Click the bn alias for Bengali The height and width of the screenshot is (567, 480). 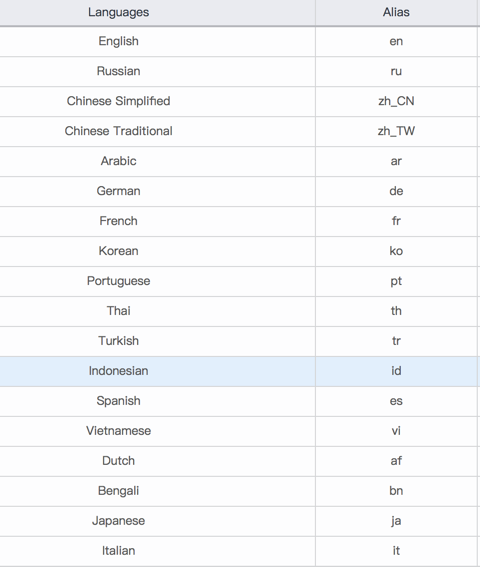[396, 491]
